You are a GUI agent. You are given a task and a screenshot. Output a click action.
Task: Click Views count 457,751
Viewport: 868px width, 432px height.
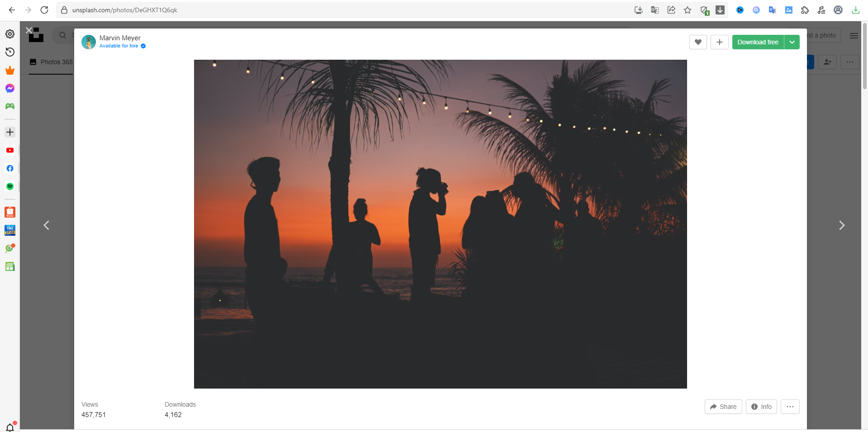(x=94, y=415)
